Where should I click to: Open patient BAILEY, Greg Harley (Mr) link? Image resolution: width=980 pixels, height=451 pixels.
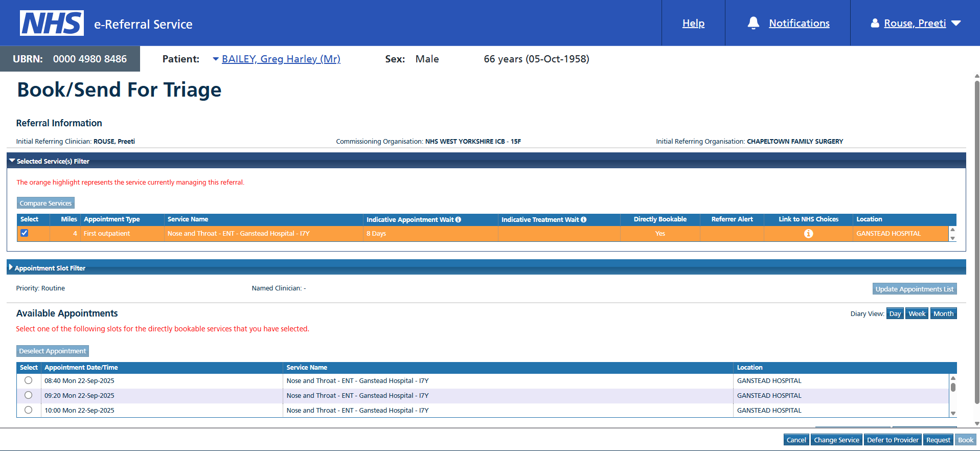pyautogui.click(x=281, y=59)
